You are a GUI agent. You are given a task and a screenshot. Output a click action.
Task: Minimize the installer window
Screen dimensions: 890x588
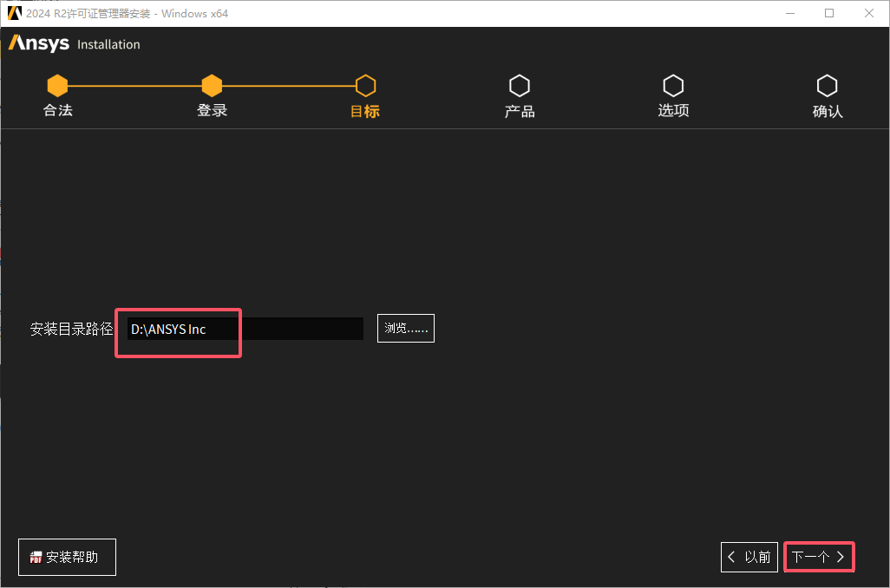pos(790,13)
